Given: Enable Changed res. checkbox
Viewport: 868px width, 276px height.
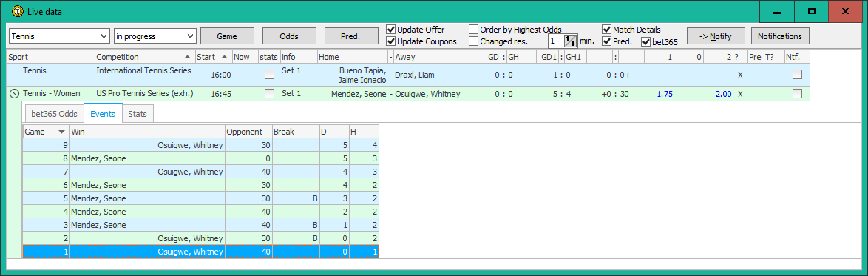Looking at the screenshot, I should pos(474,41).
